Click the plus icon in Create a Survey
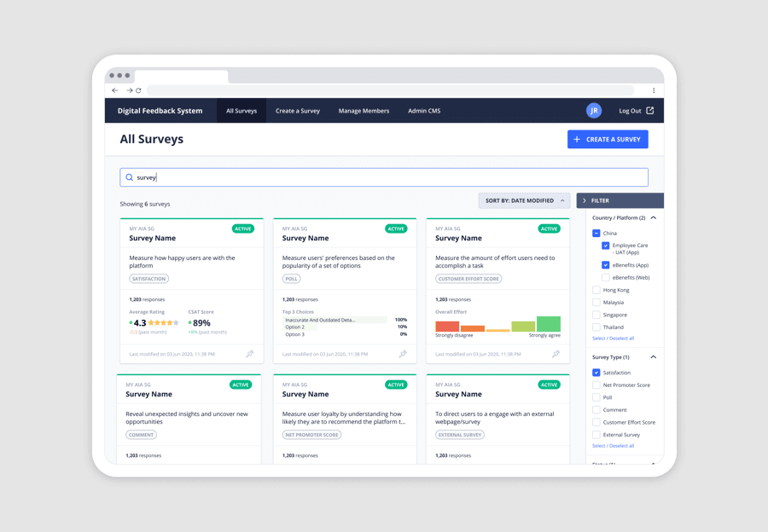Image resolution: width=768 pixels, height=532 pixels. click(x=577, y=140)
